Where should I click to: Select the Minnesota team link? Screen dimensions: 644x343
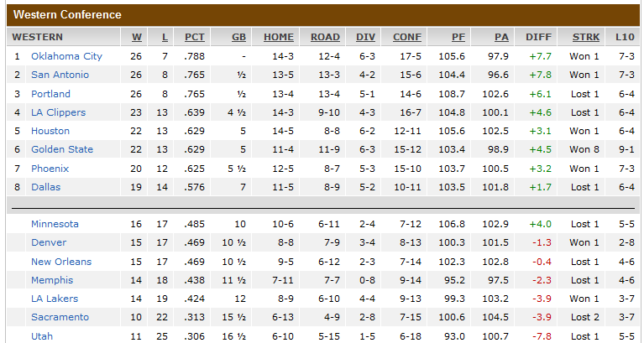click(55, 224)
